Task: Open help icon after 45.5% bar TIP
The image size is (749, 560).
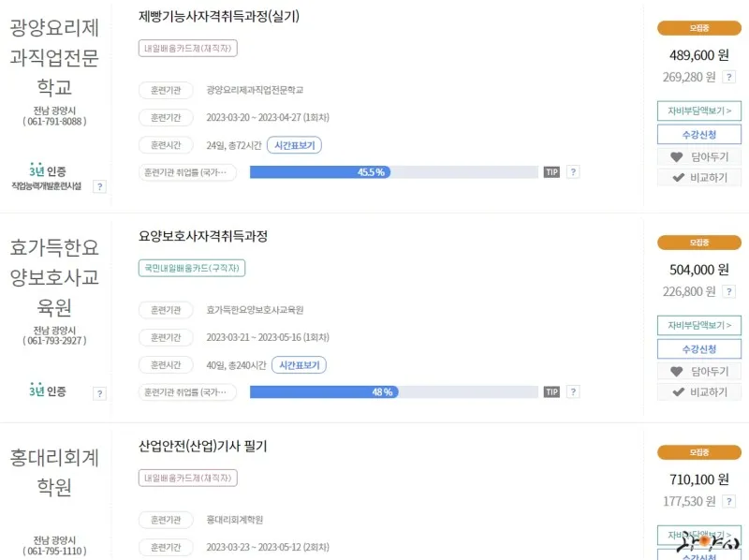Action: 573,172
